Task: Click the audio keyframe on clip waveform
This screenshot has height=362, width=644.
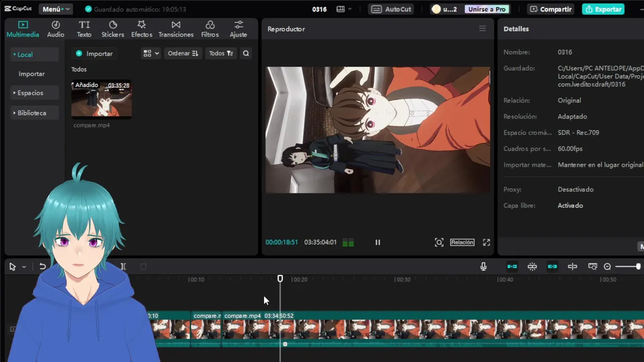Action: [x=285, y=344]
